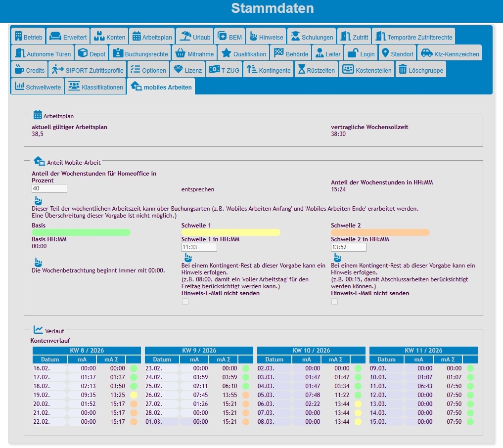Click the Behörde checkered flag icon

click(279, 53)
